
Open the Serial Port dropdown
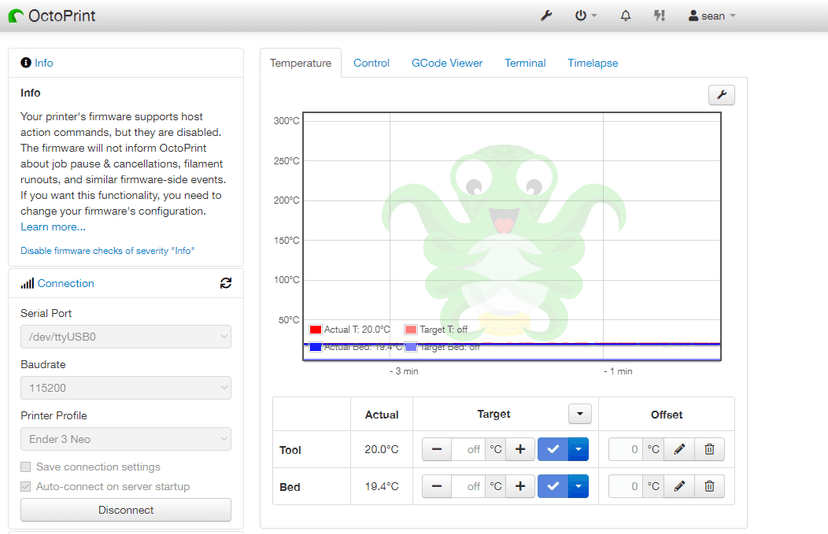point(126,337)
